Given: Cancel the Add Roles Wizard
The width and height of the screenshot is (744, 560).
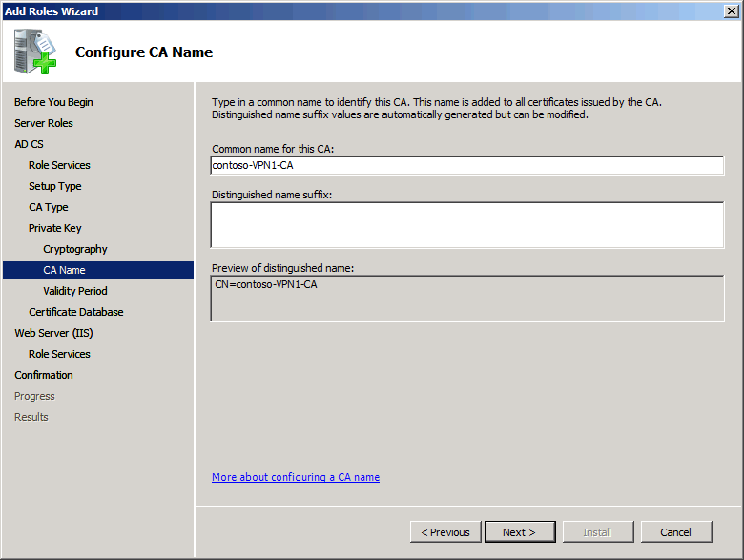Looking at the screenshot, I should 676,532.
